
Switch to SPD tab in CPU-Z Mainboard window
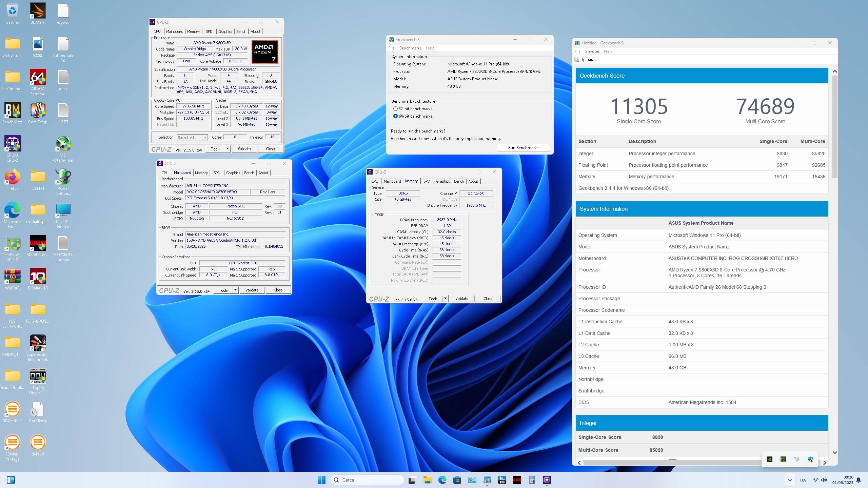click(217, 173)
